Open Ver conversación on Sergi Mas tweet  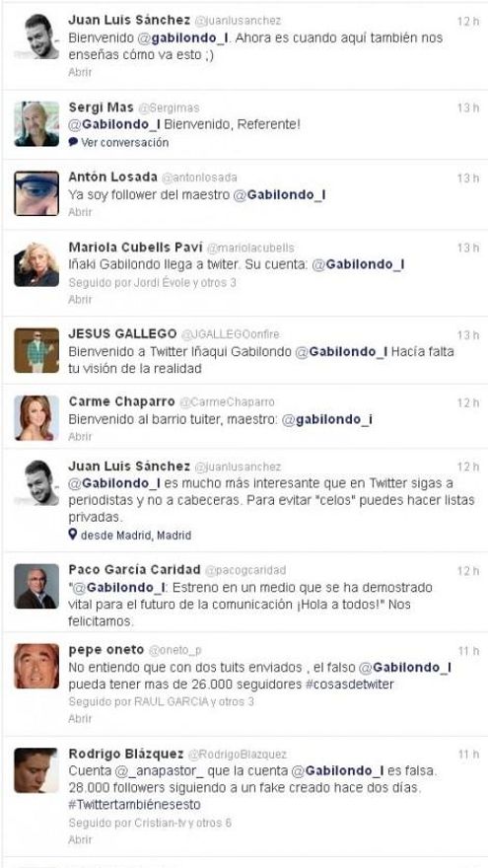124,142
